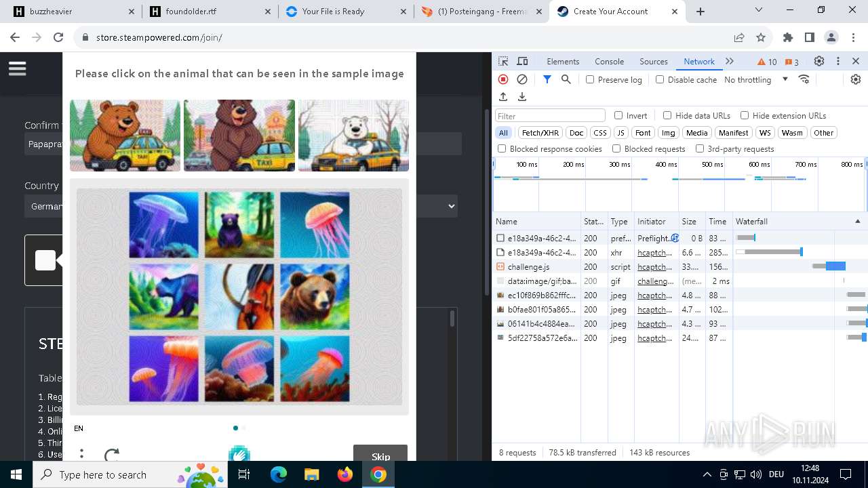The width and height of the screenshot is (868, 488).
Task: Open Steam page hamburger menu
Action: pos(17,68)
